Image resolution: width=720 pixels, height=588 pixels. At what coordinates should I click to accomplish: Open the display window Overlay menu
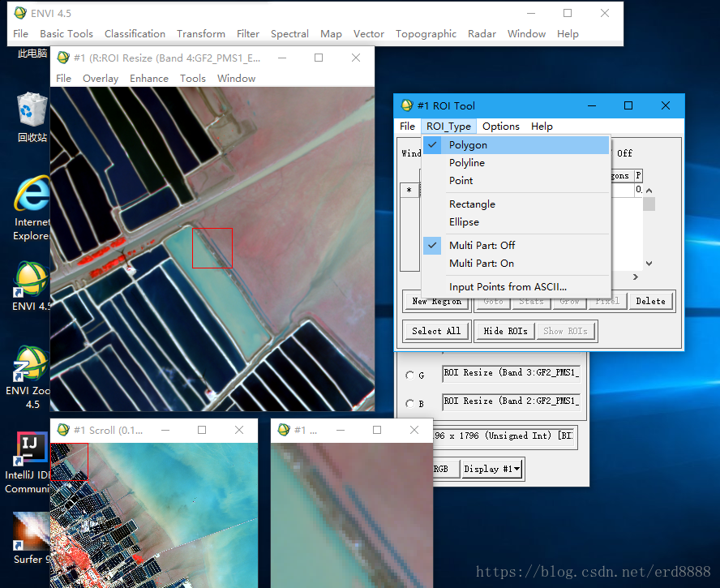pyautogui.click(x=101, y=79)
